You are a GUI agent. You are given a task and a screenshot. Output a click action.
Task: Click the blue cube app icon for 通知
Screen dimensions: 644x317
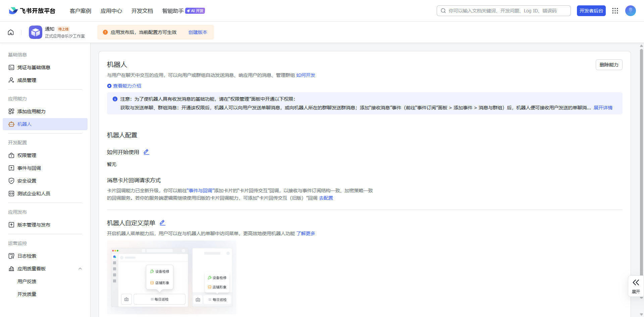[x=35, y=32]
